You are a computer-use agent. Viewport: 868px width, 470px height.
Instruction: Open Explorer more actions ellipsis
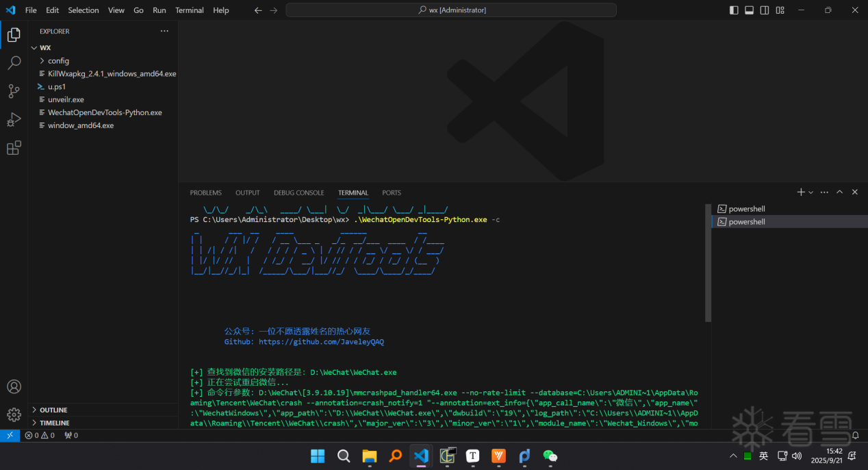coord(164,31)
